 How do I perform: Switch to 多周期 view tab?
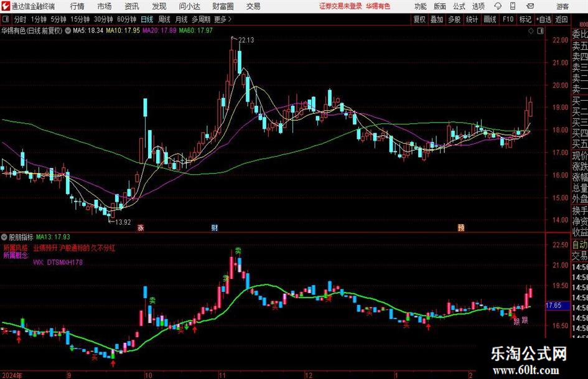(201, 19)
